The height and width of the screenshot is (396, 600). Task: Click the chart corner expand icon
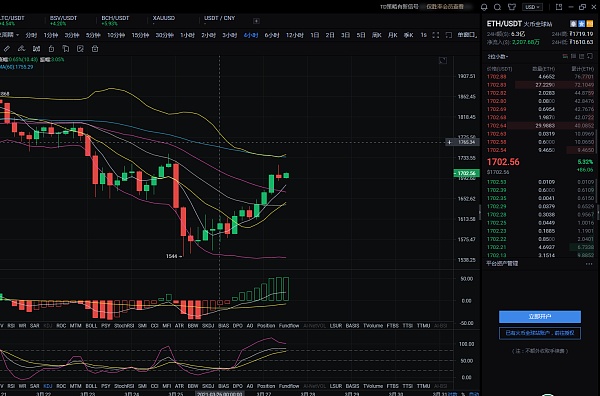point(443,60)
